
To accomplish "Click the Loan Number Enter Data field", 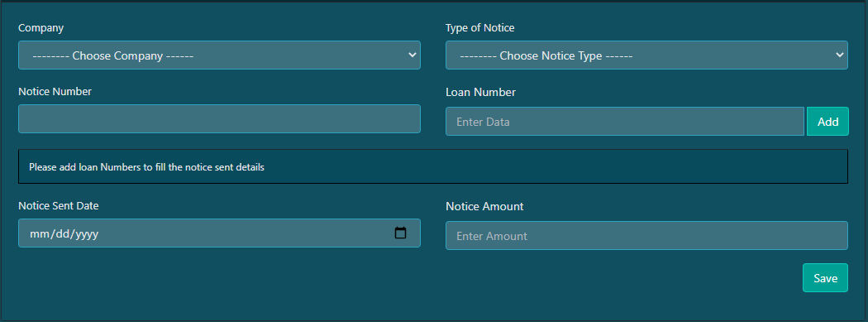I will 624,122.
